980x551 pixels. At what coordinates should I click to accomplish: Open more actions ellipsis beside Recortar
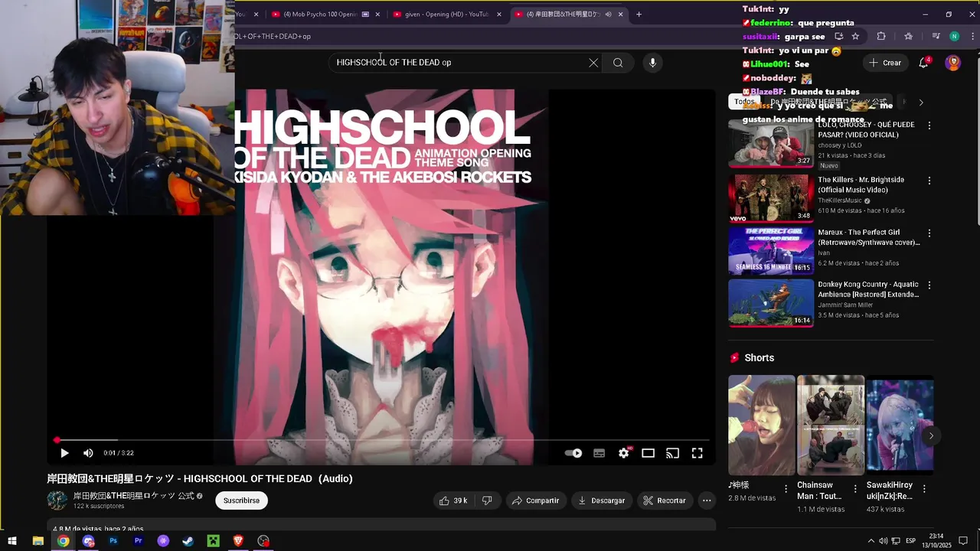pyautogui.click(x=707, y=500)
